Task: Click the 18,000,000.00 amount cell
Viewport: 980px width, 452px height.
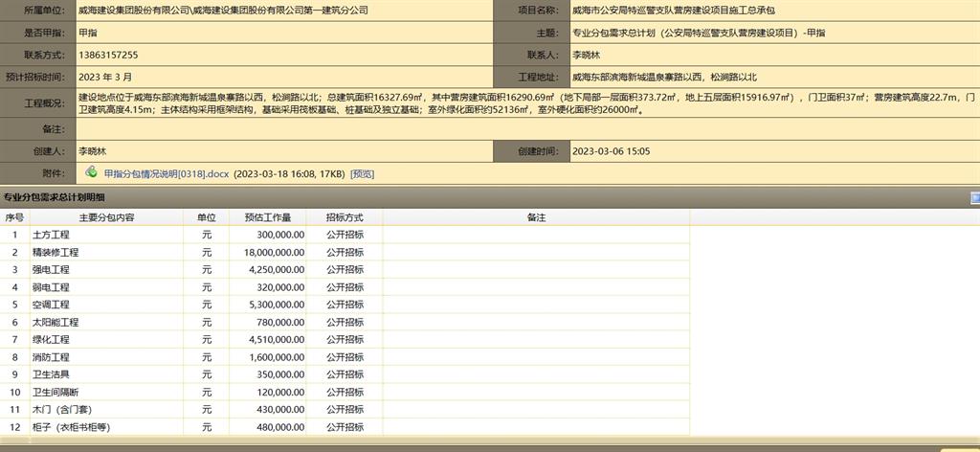Action: point(268,252)
